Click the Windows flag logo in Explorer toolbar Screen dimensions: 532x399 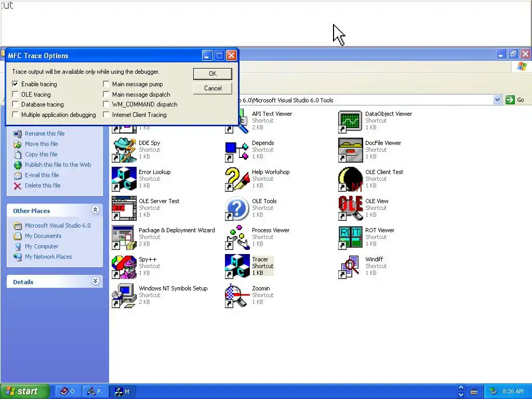(522, 66)
